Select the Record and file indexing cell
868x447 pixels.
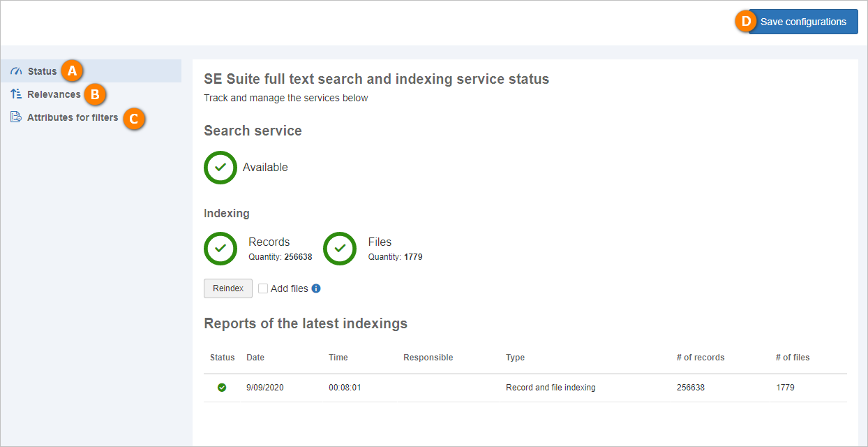[x=551, y=388]
